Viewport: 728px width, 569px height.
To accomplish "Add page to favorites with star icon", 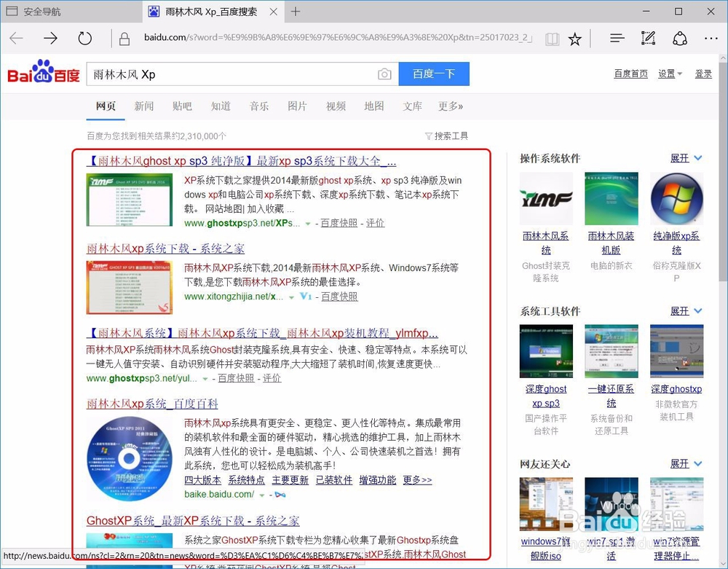I will (x=575, y=39).
